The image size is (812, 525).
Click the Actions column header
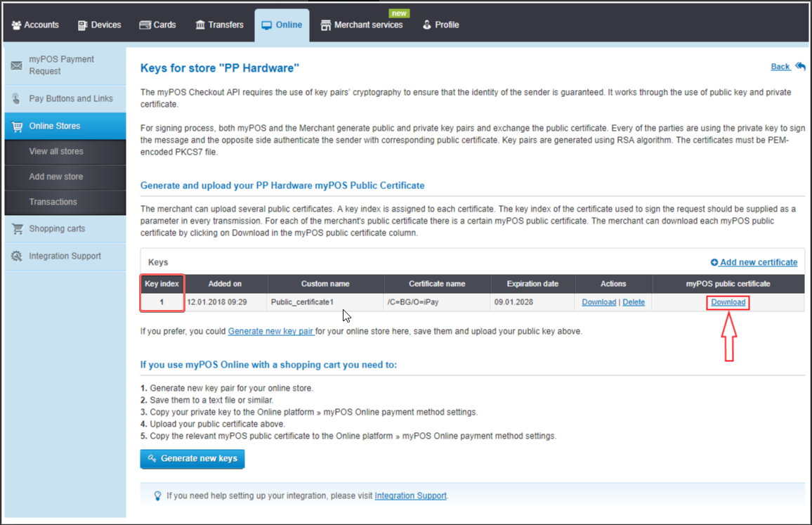(x=613, y=284)
